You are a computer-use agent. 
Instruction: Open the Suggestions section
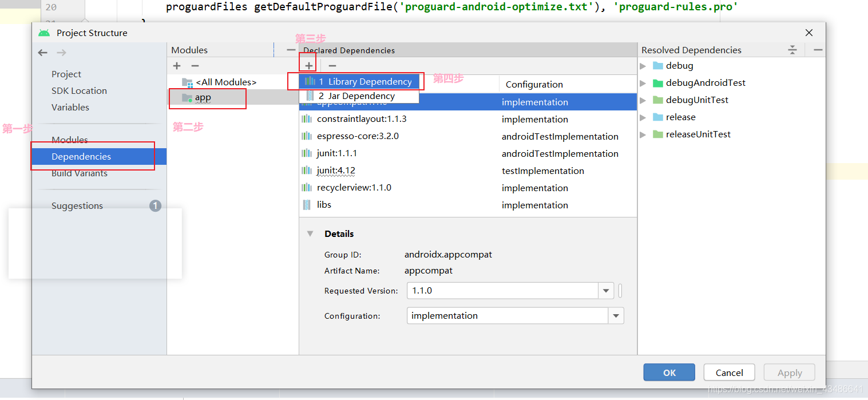77,205
